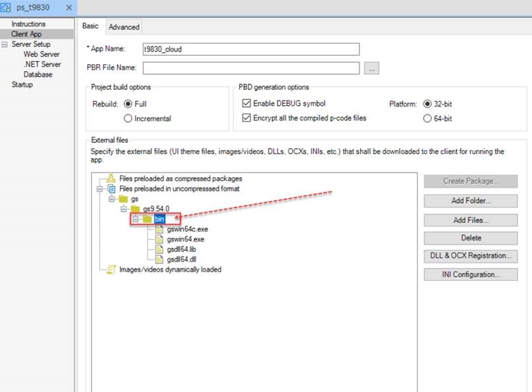Toggle the Enable DEBUG symbol checkbox
This screenshot has height=392, width=532.
click(x=247, y=104)
